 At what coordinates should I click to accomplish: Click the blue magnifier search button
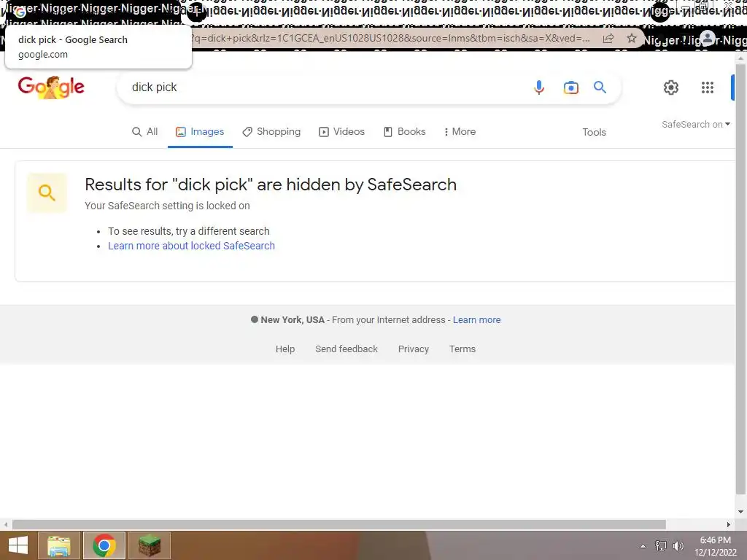point(600,87)
